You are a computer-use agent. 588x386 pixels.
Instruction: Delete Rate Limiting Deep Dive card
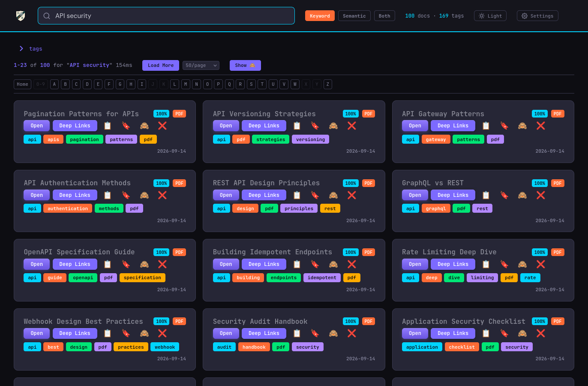[541, 264]
